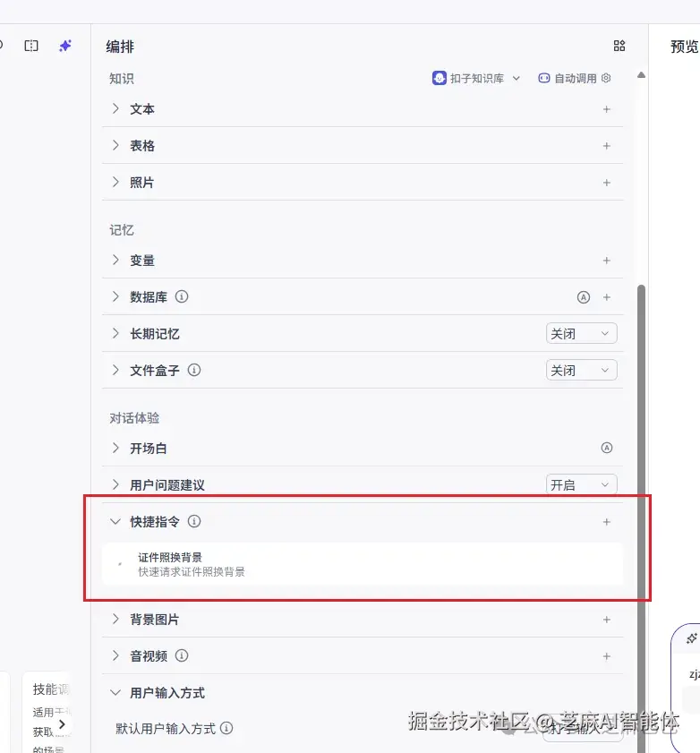The height and width of the screenshot is (753, 700).
Task: Click the 默认用户输入方式 label
Action: click(x=166, y=729)
